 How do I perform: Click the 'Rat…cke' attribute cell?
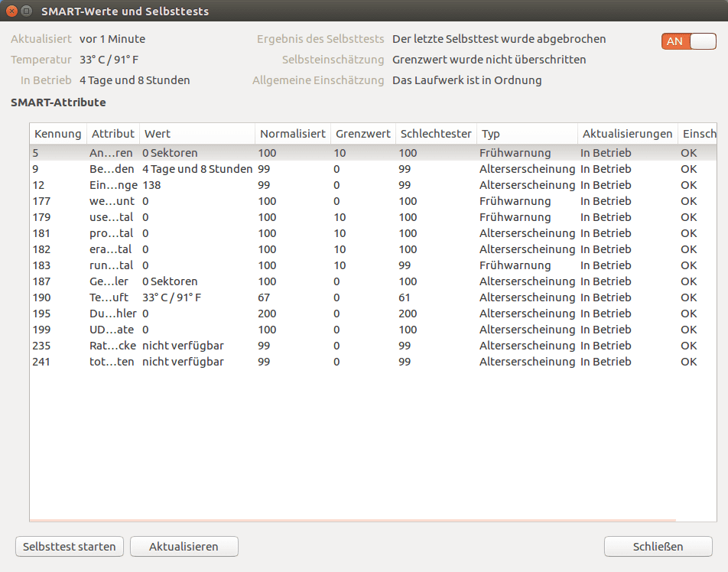pos(113,346)
